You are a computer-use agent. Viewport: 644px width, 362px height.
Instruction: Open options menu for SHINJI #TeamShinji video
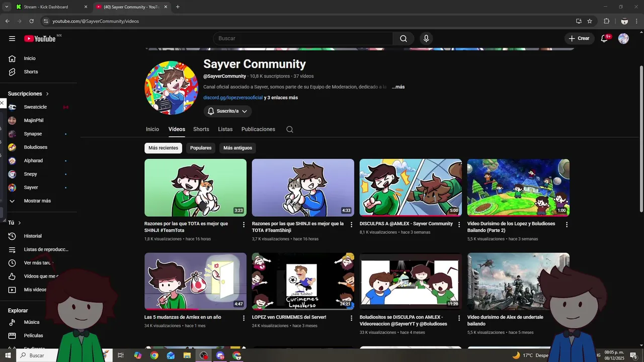[x=352, y=225]
